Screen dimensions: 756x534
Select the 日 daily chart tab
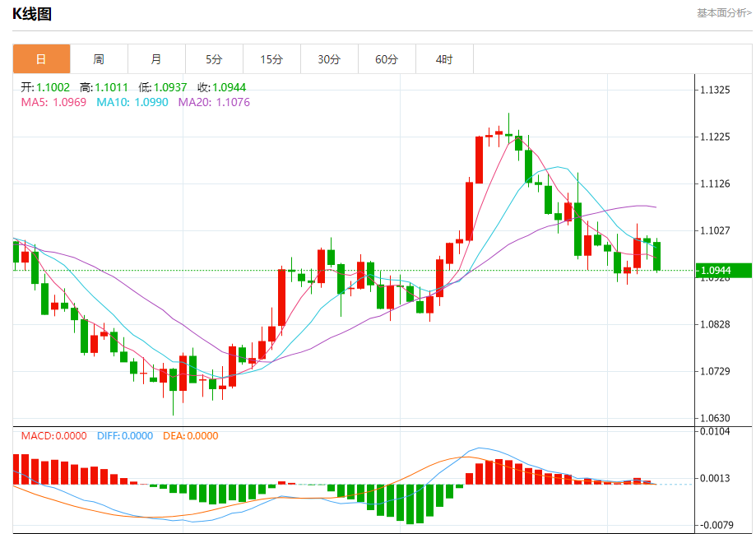[41, 59]
